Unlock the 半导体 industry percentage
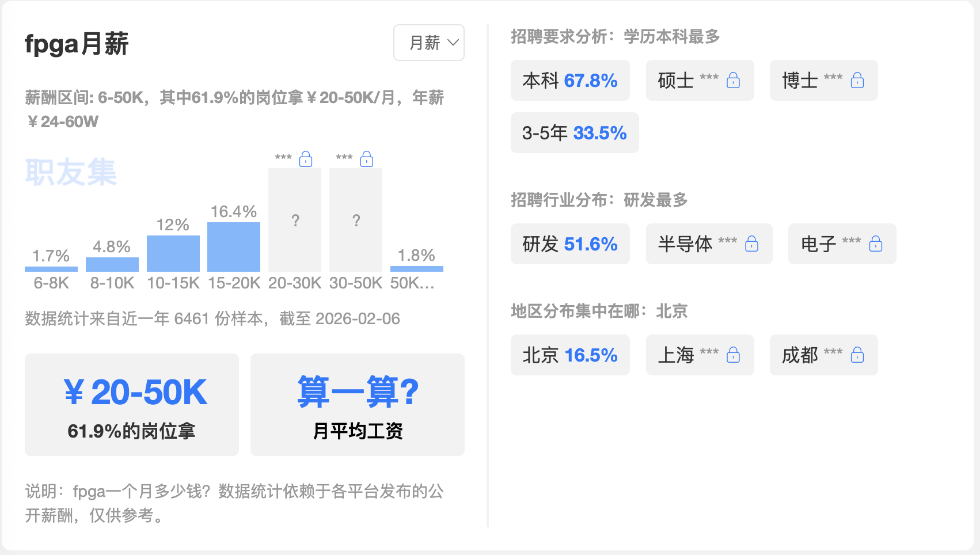 (751, 244)
